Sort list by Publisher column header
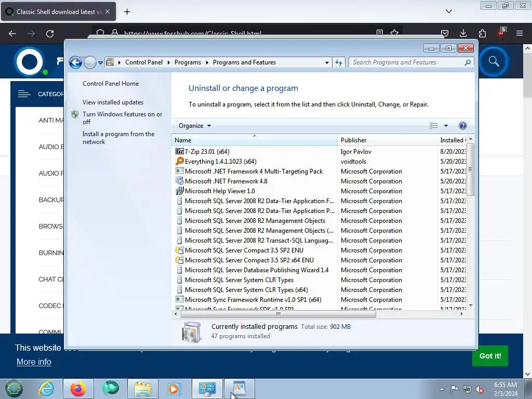532x399 pixels. click(x=387, y=140)
